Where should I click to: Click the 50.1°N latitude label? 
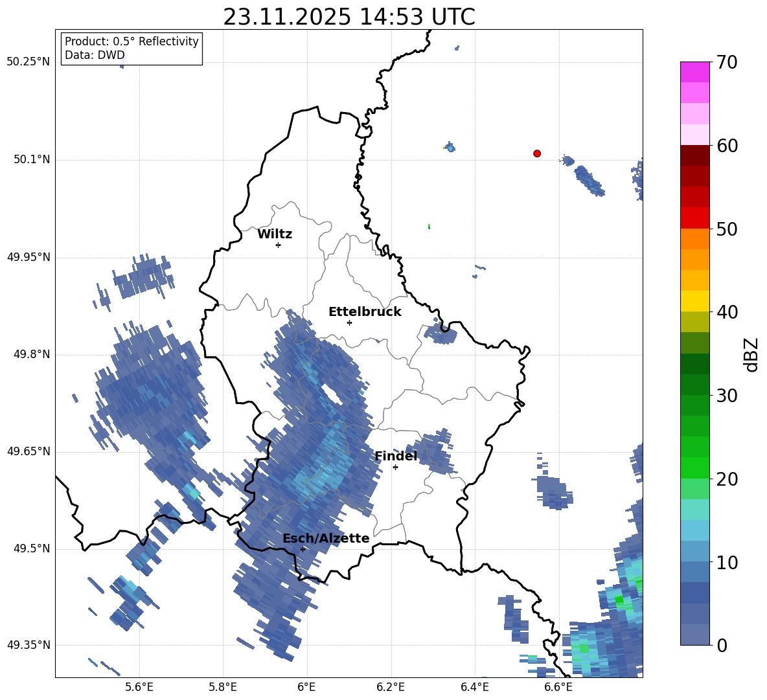coord(32,160)
